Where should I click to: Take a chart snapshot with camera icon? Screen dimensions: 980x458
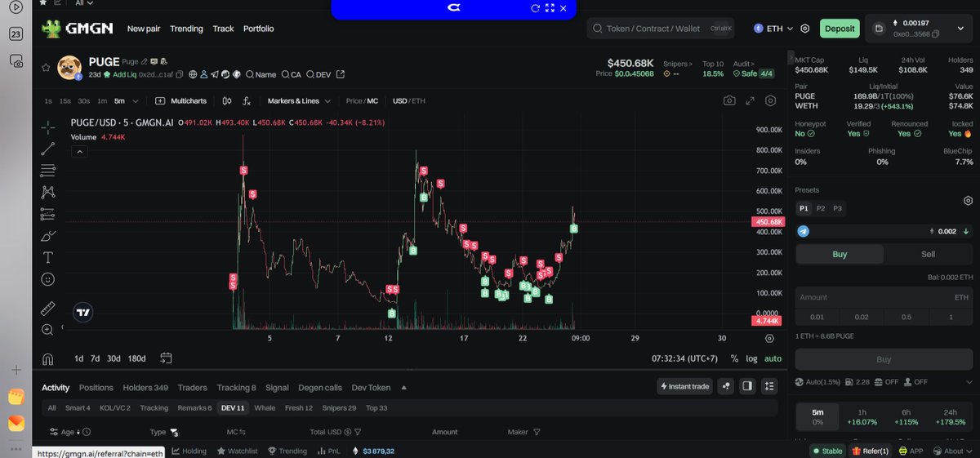coord(728,101)
